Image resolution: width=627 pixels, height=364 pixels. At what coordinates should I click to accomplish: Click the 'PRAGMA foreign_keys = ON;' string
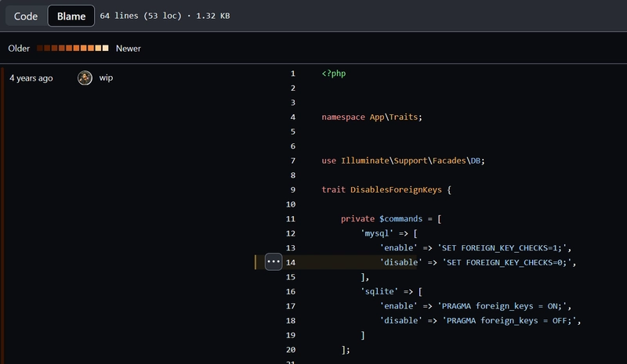[504, 305]
